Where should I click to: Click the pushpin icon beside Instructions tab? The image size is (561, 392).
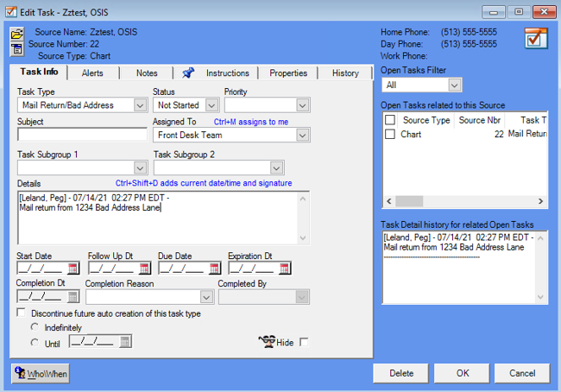(x=188, y=73)
